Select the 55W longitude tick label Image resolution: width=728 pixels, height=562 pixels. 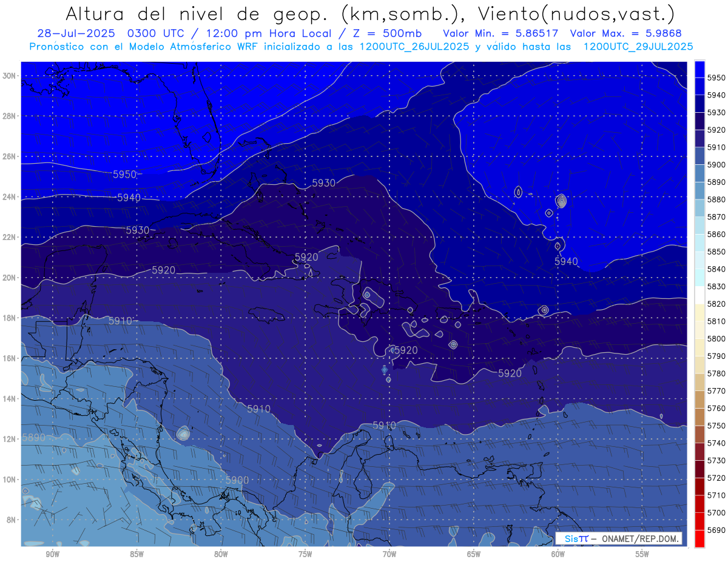click(x=642, y=554)
